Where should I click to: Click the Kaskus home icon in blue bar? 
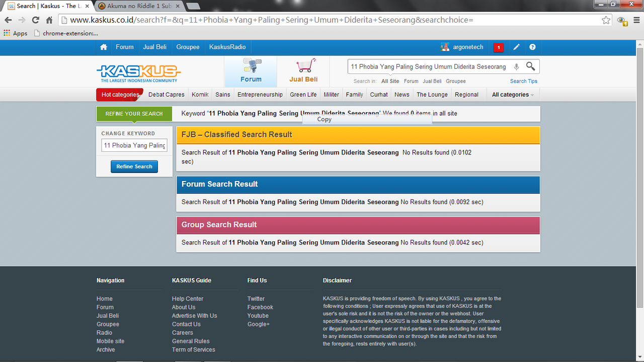point(104,47)
